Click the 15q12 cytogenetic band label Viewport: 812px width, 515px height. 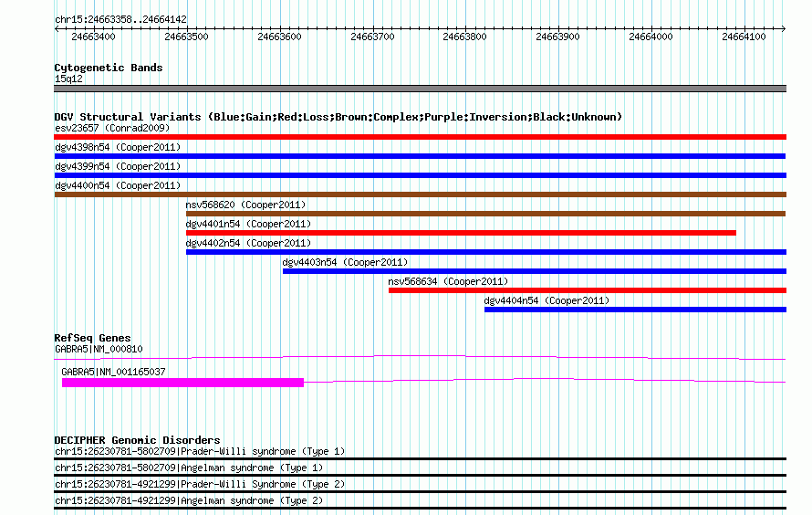click(x=68, y=79)
